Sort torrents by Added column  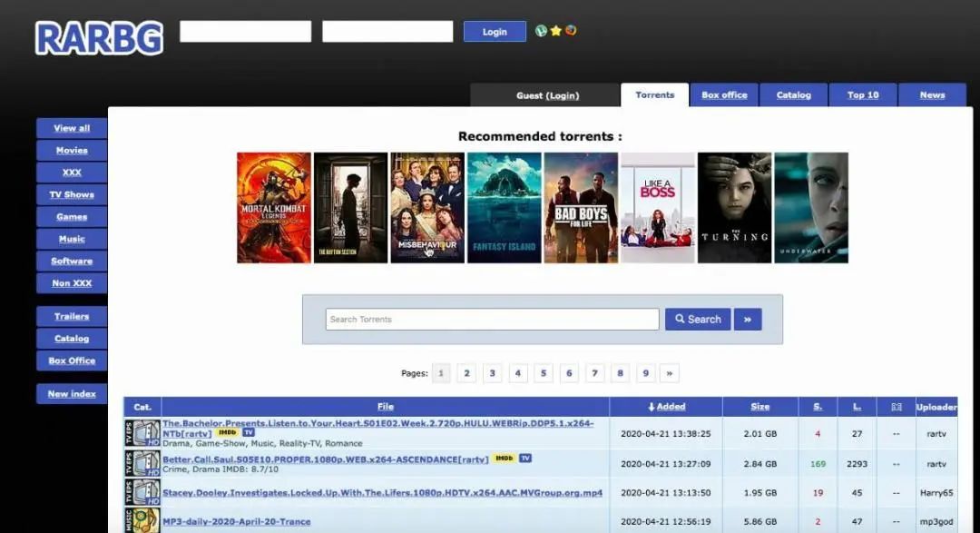(x=666, y=407)
